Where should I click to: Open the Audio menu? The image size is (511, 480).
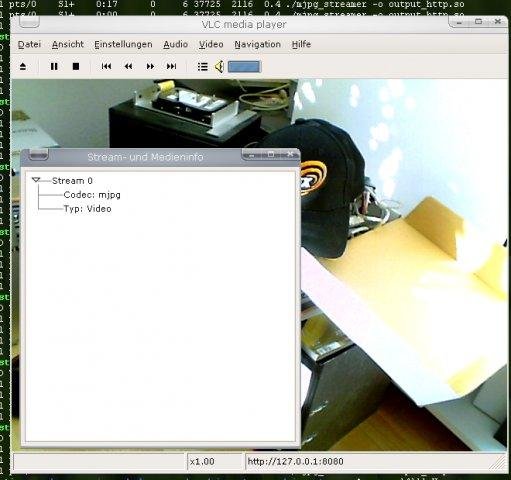[x=175, y=44]
